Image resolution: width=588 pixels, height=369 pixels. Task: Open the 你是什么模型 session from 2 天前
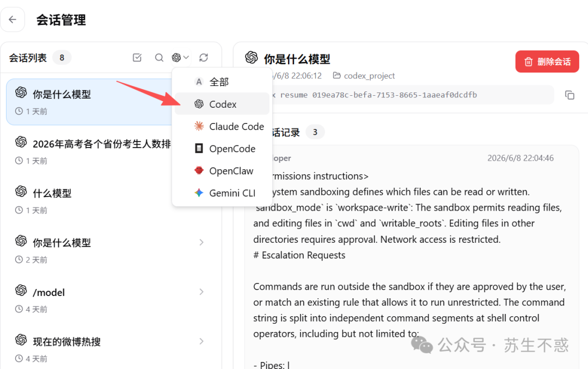[x=111, y=250]
